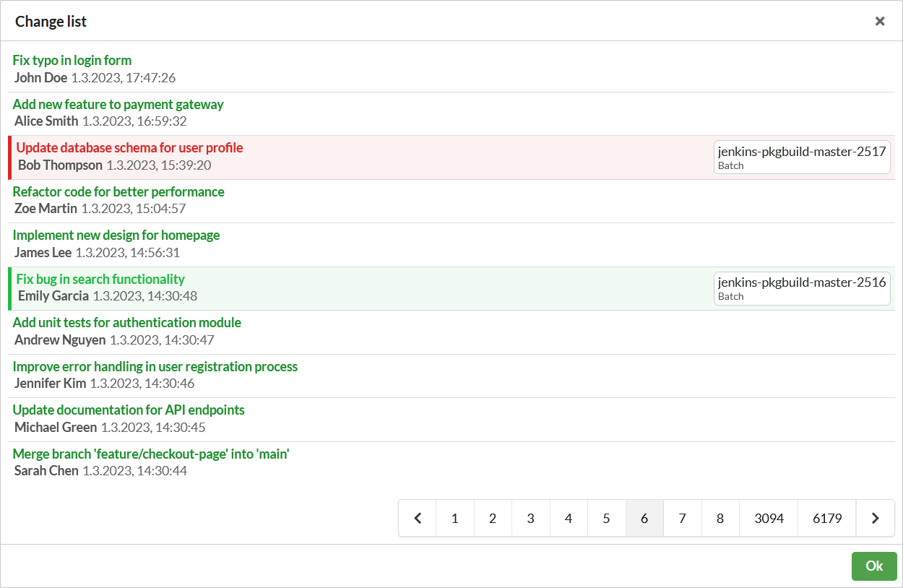Dismiss the Change list dialog with the X

point(880,21)
